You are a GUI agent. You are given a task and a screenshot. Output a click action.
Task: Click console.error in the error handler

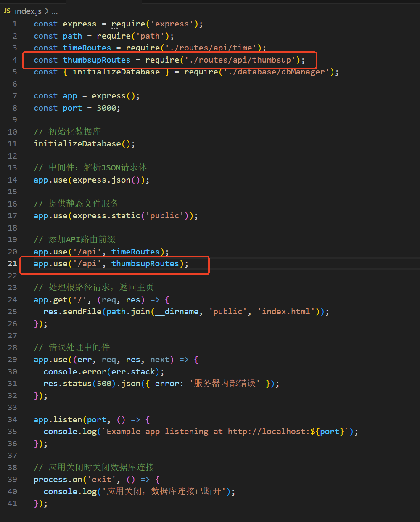click(75, 372)
